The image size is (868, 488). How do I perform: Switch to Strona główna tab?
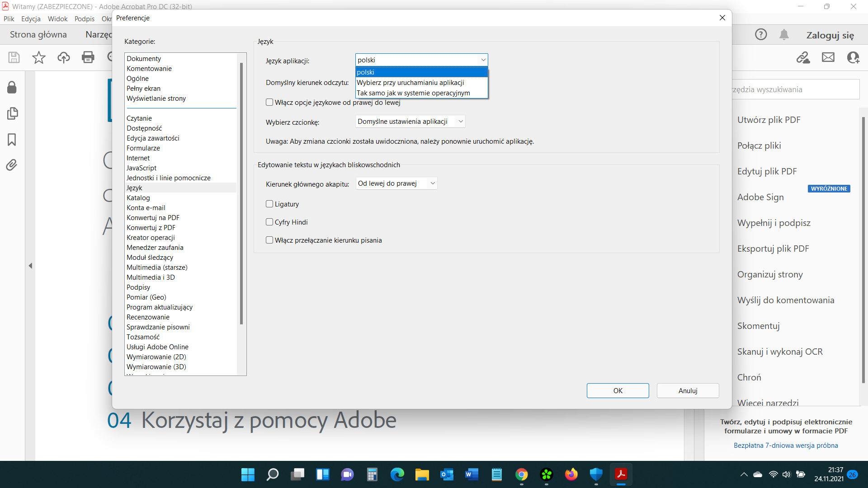click(x=38, y=34)
